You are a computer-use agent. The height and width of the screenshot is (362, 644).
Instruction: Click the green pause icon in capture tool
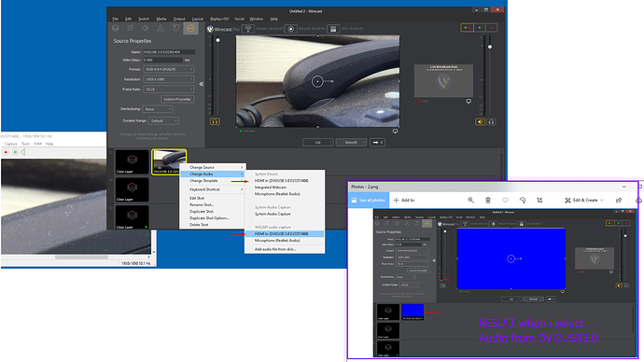pyautogui.click(x=15, y=152)
